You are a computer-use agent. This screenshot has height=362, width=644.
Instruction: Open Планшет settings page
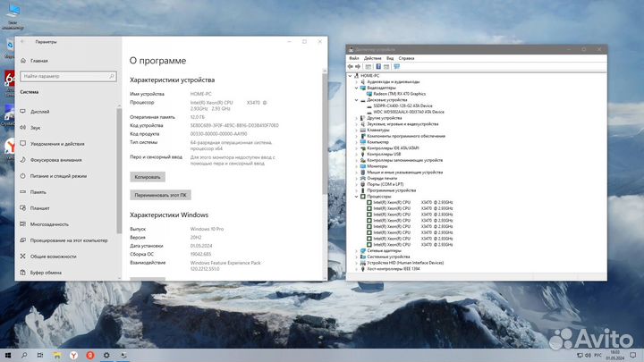pos(40,208)
